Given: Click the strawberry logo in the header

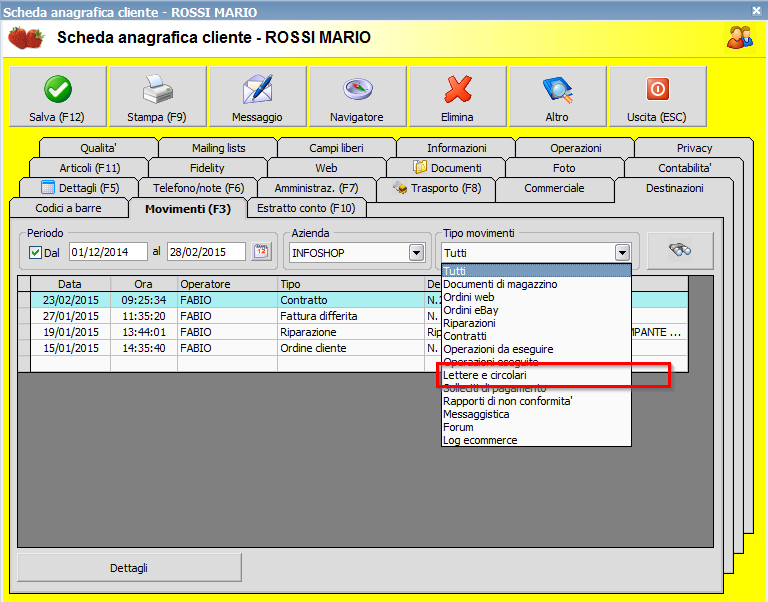Looking at the screenshot, I should point(26,38).
